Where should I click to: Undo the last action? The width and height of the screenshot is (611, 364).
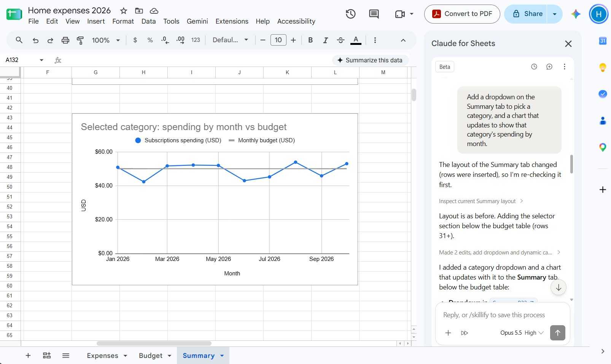35,40
